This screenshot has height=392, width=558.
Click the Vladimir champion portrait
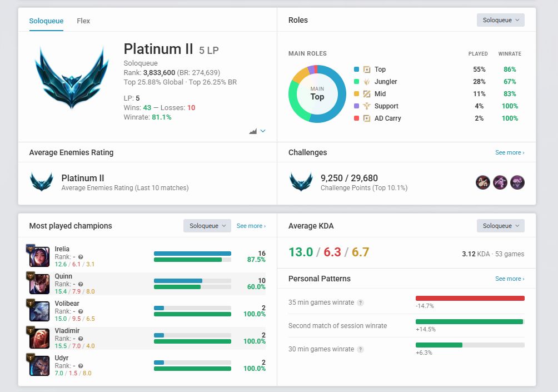[x=39, y=339]
